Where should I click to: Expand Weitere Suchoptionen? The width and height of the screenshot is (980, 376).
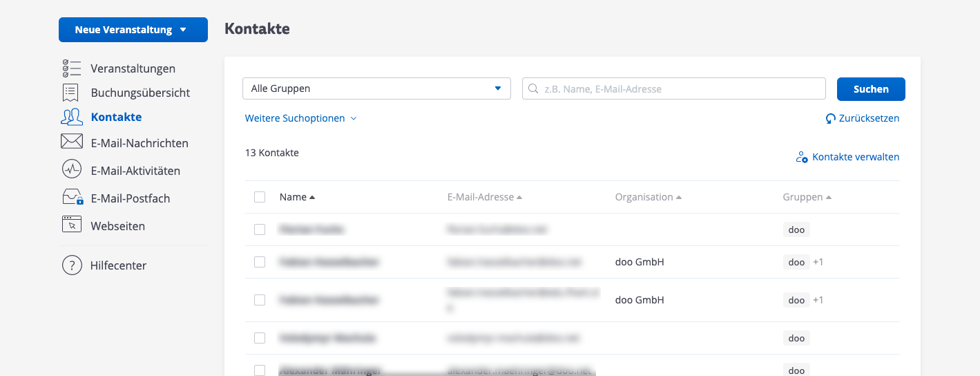tap(300, 118)
